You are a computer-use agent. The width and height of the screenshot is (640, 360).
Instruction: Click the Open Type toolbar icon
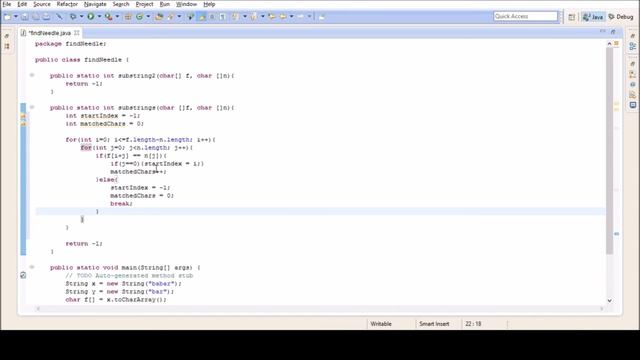[x=159, y=16]
